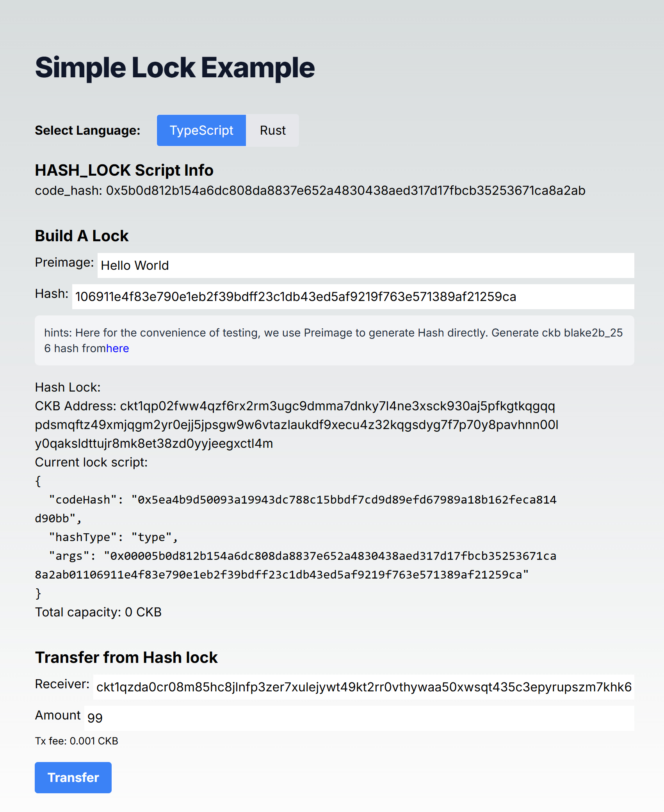Click the Amount input box
The image size is (664, 812).
point(359,718)
